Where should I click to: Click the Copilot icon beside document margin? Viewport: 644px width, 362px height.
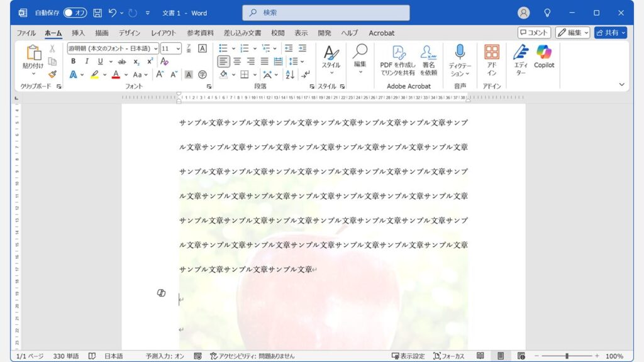point(162,293)
